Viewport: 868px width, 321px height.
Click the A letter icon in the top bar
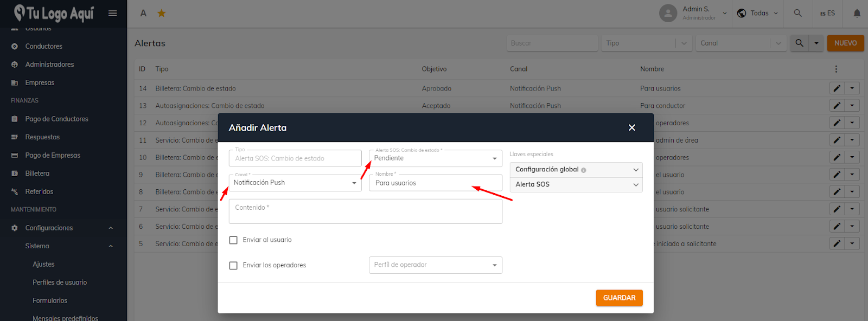[143, 13]
